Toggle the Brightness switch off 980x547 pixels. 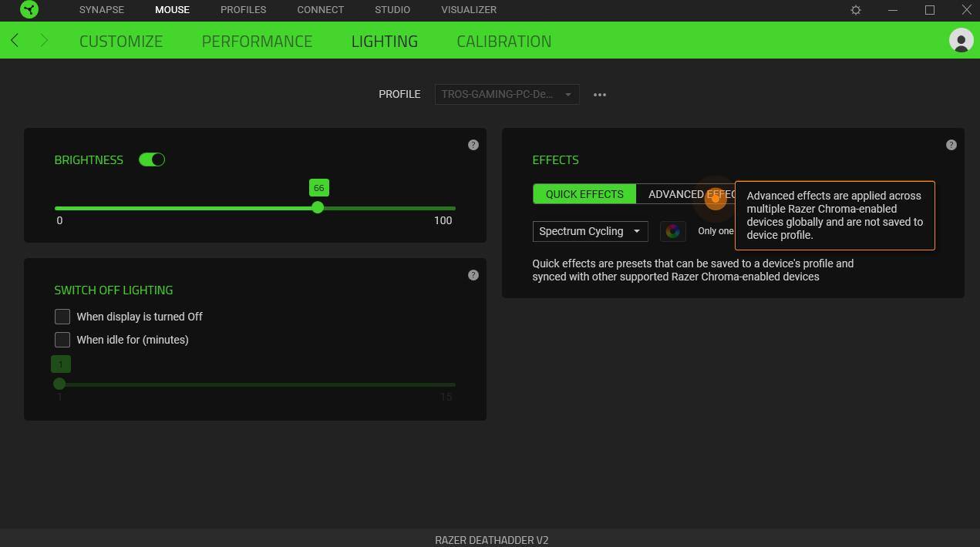pyautogui.click(x=152, y=159)
